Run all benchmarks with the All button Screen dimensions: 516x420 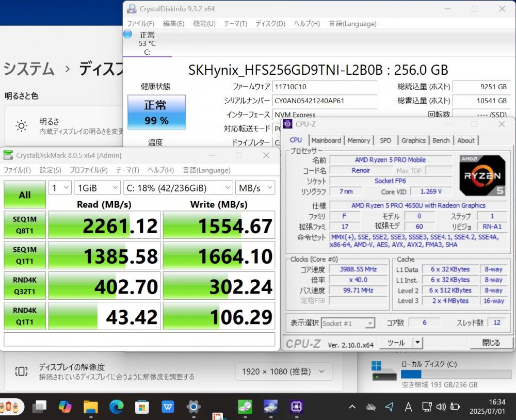[x=25, y=195]
